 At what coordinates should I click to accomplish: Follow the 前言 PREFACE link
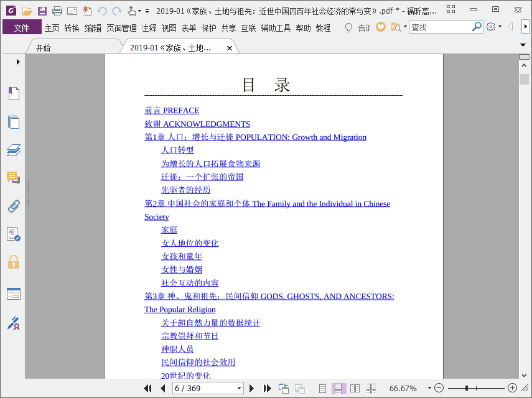(x=172, y=111)
